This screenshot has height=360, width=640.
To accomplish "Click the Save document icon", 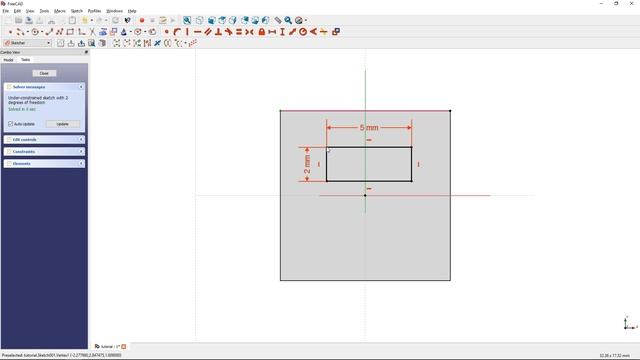I will coord(29,20).
